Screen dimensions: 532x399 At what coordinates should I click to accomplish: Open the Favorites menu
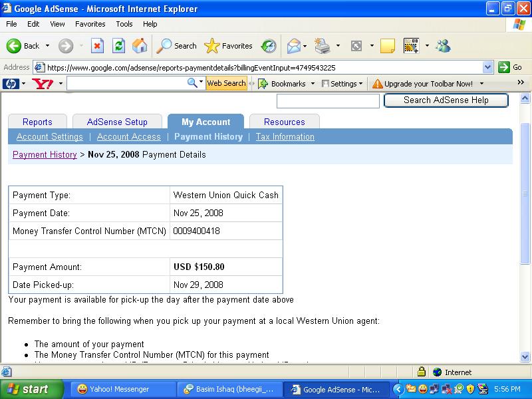(90, 24)
